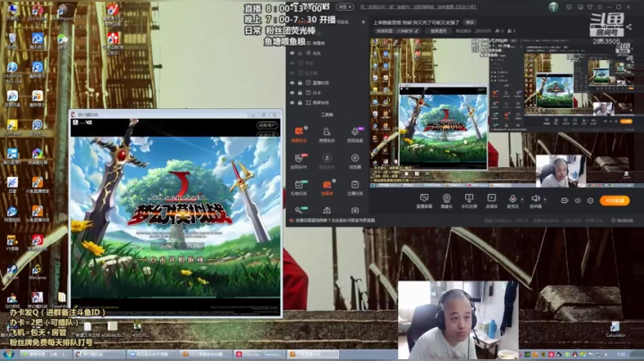Add a 多媒体 media source

(491, 200)
